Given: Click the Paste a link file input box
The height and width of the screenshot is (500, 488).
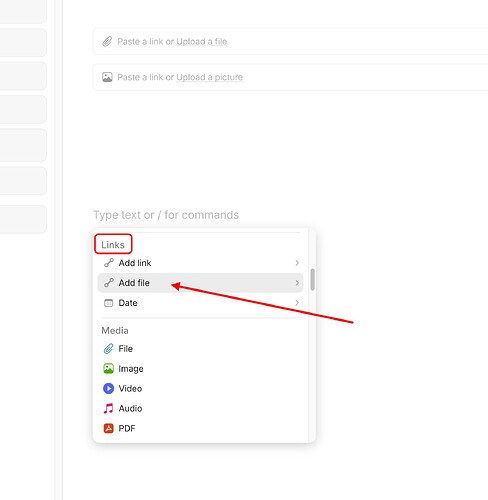Looking at the screenshot, I should (x=290, y=42).
